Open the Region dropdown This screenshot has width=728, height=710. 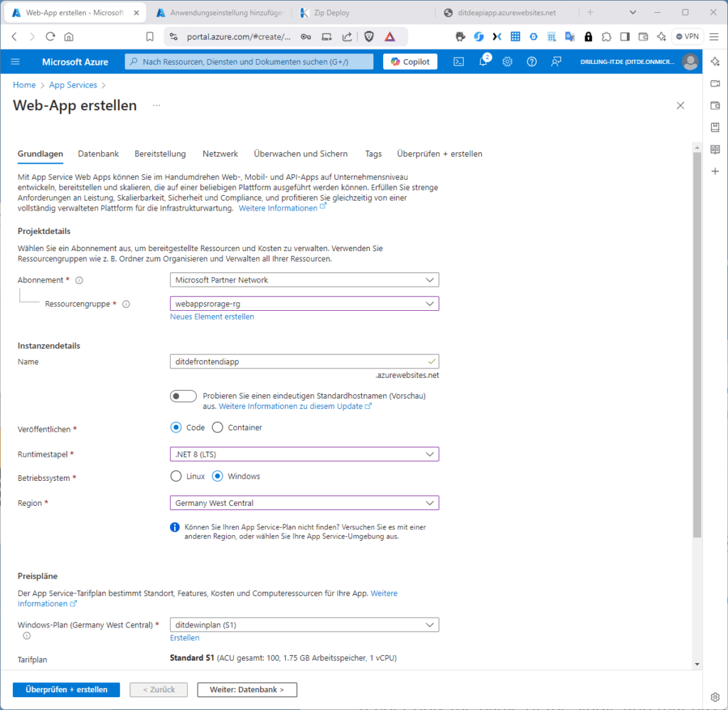tap(304, 503)
